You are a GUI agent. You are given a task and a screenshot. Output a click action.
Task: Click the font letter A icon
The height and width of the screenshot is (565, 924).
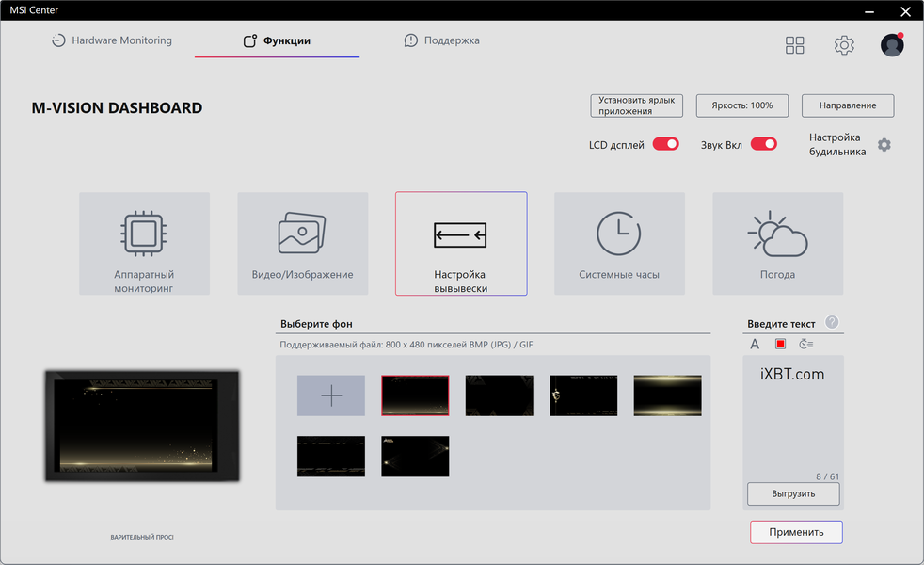755,344
